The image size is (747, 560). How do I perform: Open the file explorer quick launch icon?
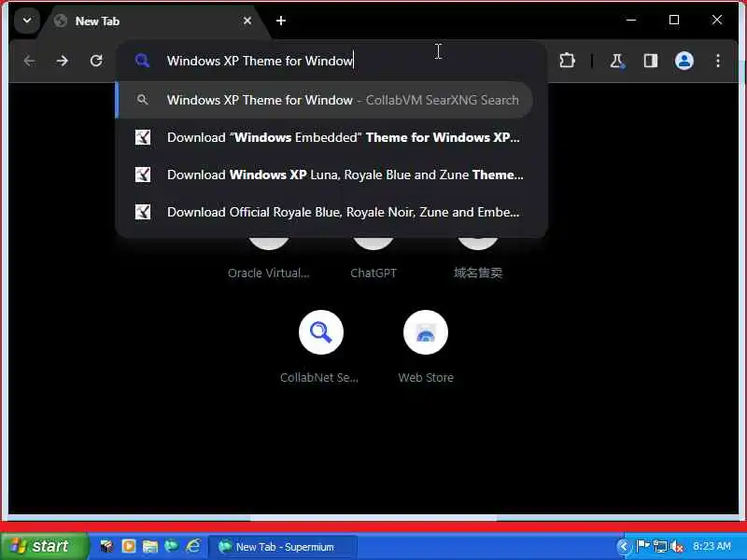(x=150, y=546)
